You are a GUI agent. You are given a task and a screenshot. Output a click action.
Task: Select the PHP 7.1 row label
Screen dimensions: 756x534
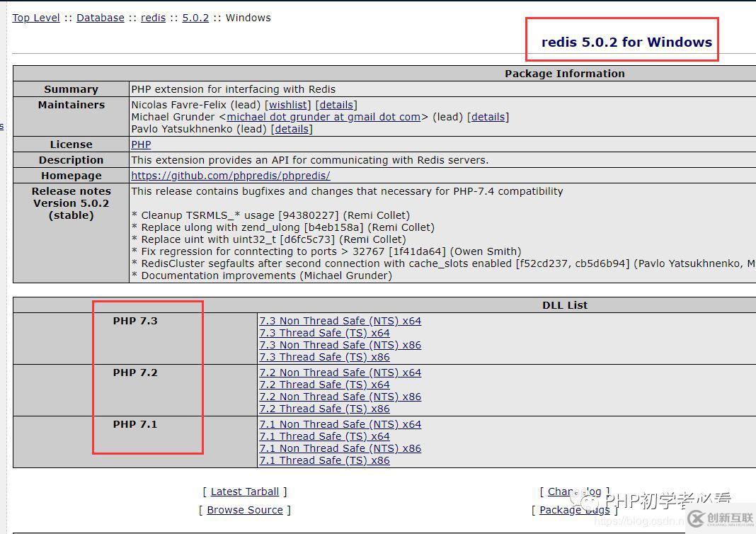coord(135,424)
